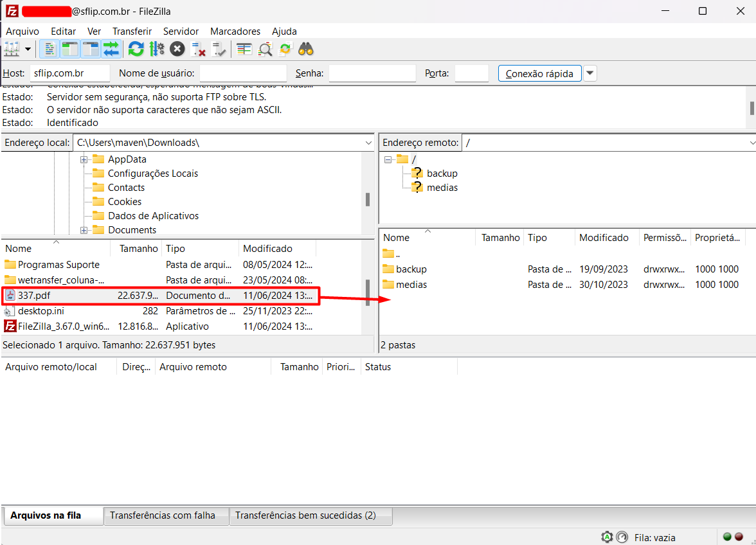The height and width of the screenshot is (545, 756).
Task: Click the encryption gear status bar icon
Action: point(607,537)
